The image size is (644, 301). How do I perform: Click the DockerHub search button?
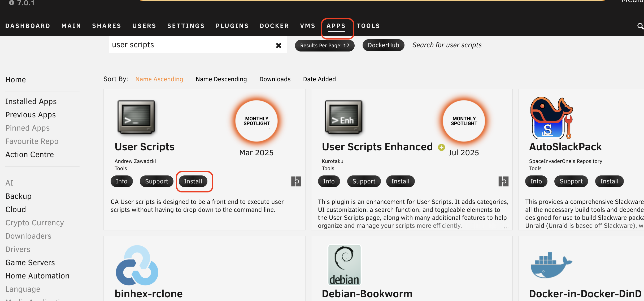[x=383, y=45]
